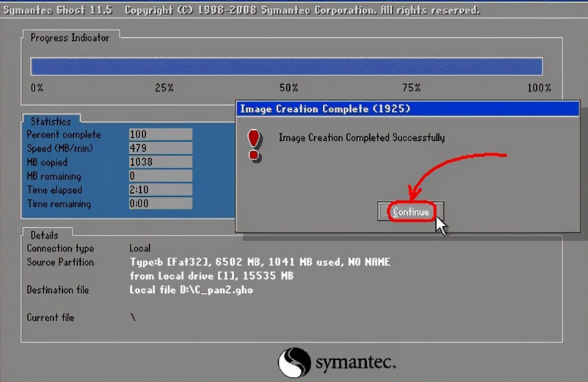Click the Continue button
Screen dimensions: 588x382
pos(411,212)
